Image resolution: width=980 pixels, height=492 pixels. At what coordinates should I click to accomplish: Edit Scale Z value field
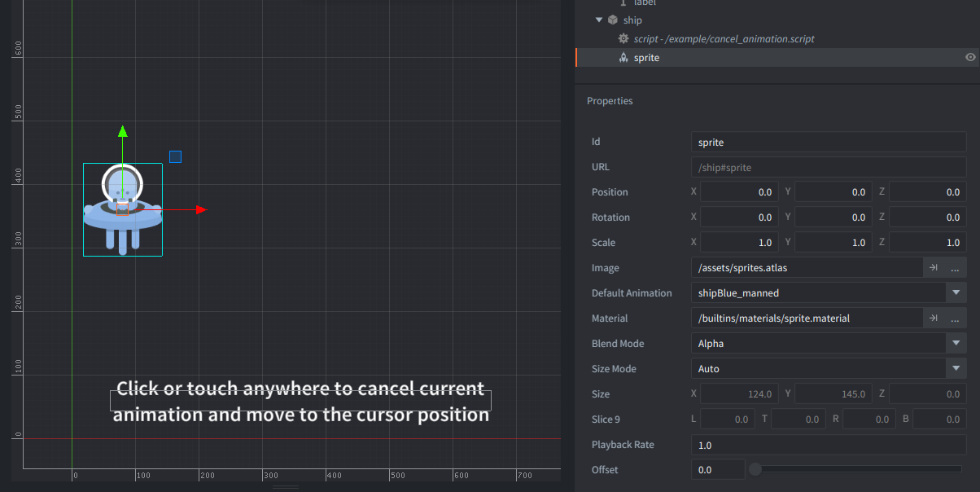(x=928, y=243)
